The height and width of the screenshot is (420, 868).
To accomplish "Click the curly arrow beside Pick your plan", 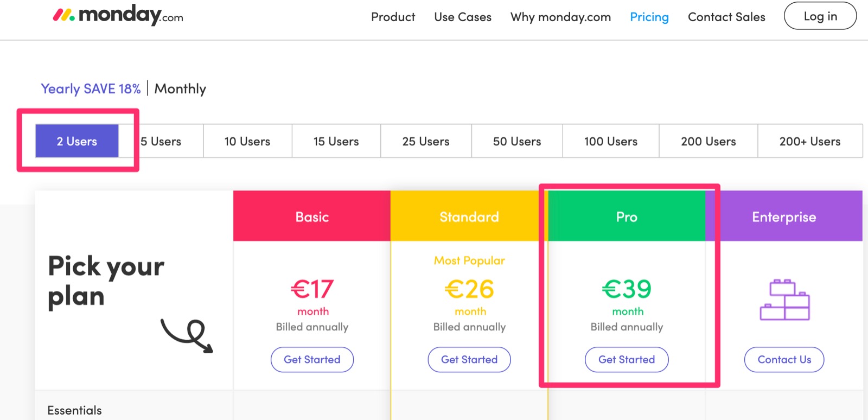I will [187, 335].
